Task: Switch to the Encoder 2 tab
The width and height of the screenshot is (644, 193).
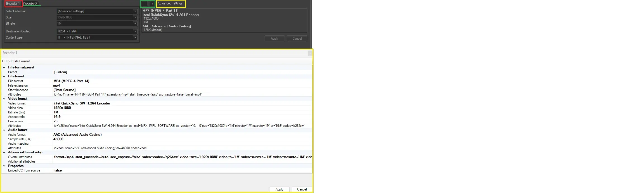Action: tap(30, 4)
